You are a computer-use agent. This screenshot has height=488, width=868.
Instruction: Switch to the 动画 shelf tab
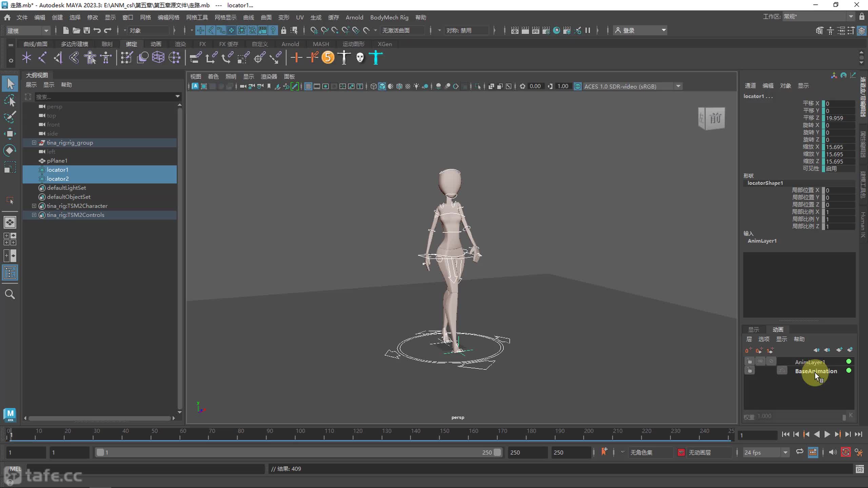[x=156, y=44]
